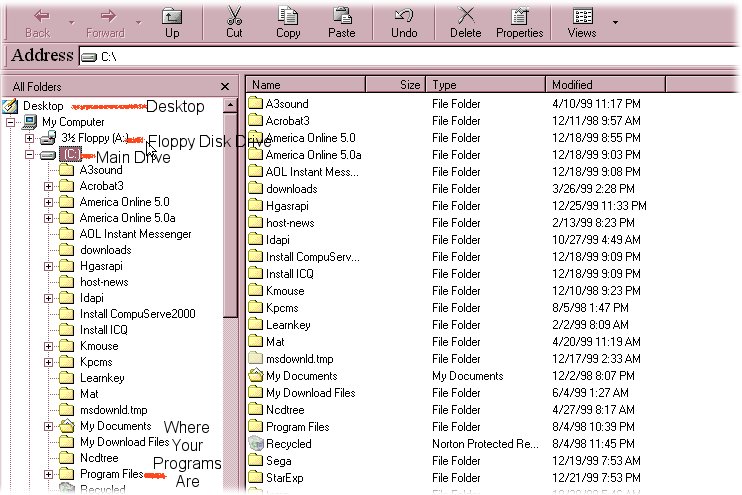
Task: Select downloads folder in the tree
Action: pyautogui.click(x=106, y=250)
